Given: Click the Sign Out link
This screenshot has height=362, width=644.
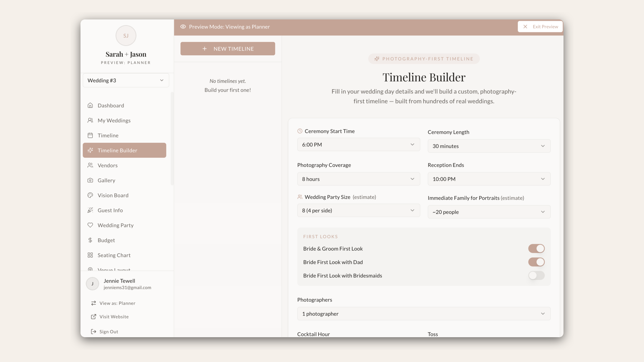Looking at the screenshot, I should tap(104, 331).
